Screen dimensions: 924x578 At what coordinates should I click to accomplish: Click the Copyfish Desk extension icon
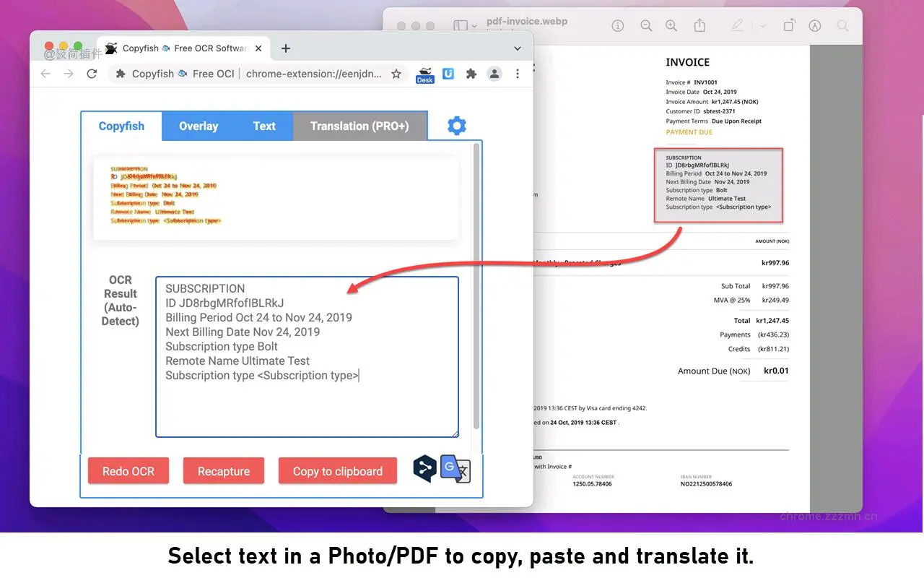tap(424, 74)
